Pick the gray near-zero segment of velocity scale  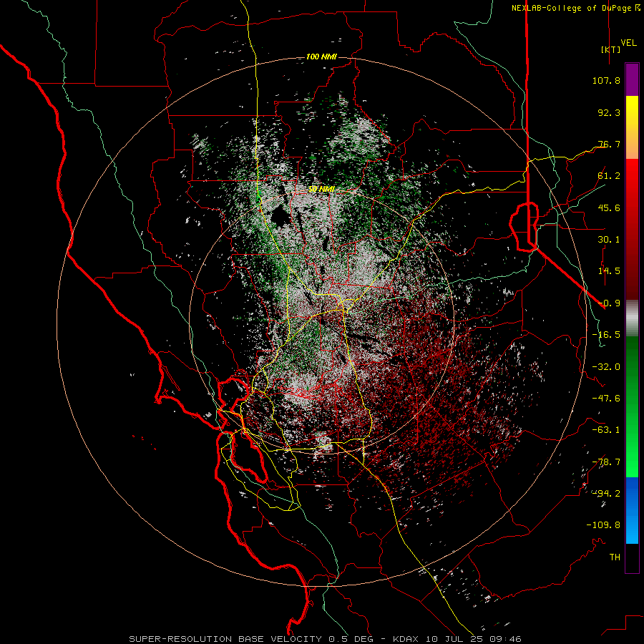pos(632,318)
